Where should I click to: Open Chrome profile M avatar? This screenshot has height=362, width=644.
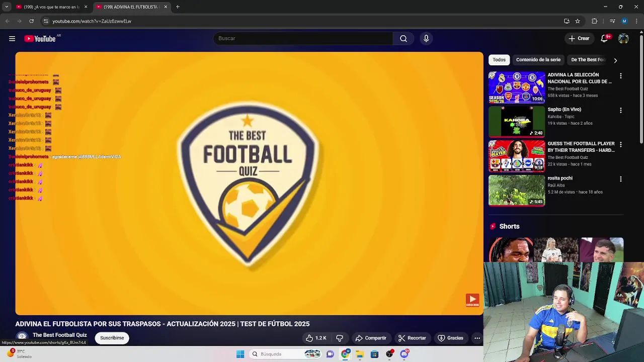click(x=624, y=21)
